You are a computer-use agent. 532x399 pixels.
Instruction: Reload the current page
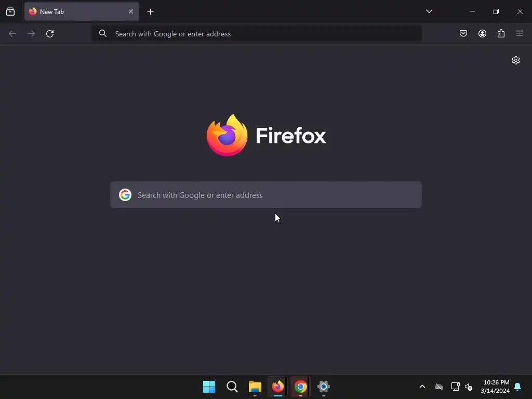pos(50,34)
